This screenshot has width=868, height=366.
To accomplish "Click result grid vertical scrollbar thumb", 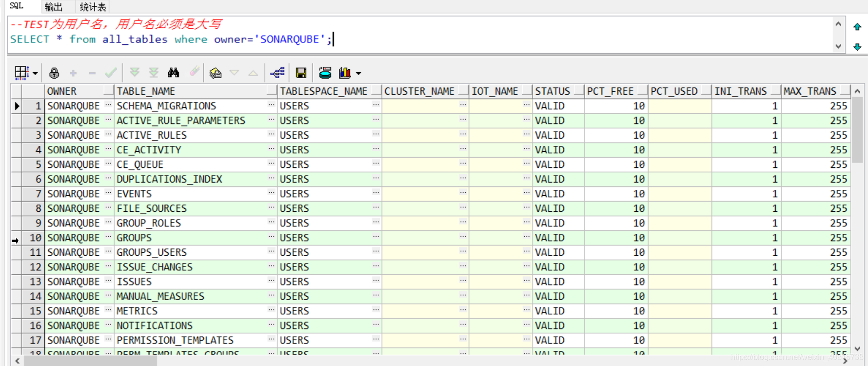I will coord(858,130).
